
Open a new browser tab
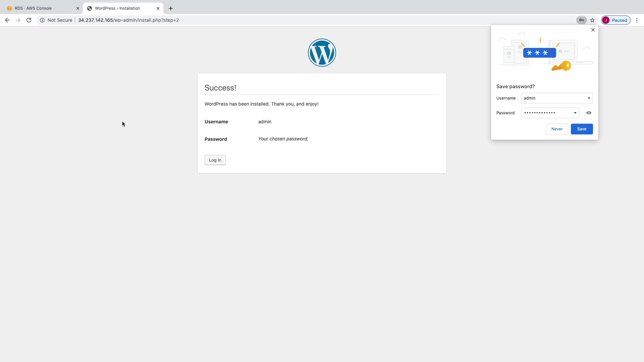[171, 8]
